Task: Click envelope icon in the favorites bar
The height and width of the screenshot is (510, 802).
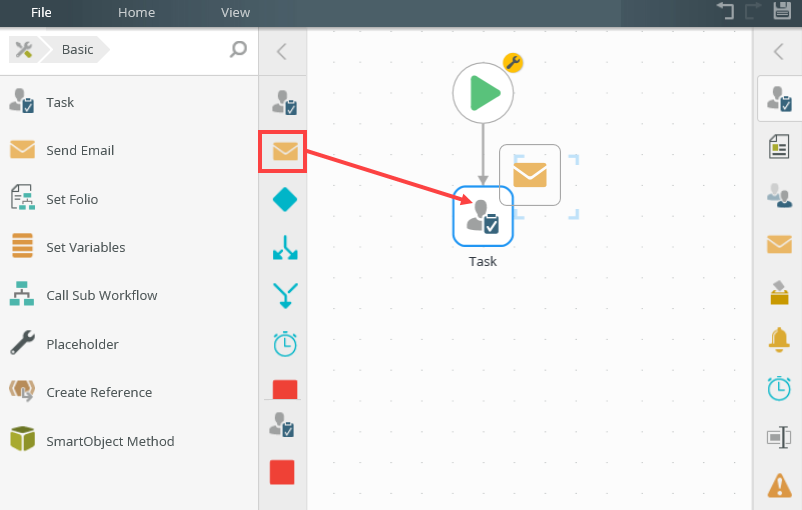Action: 285,151
